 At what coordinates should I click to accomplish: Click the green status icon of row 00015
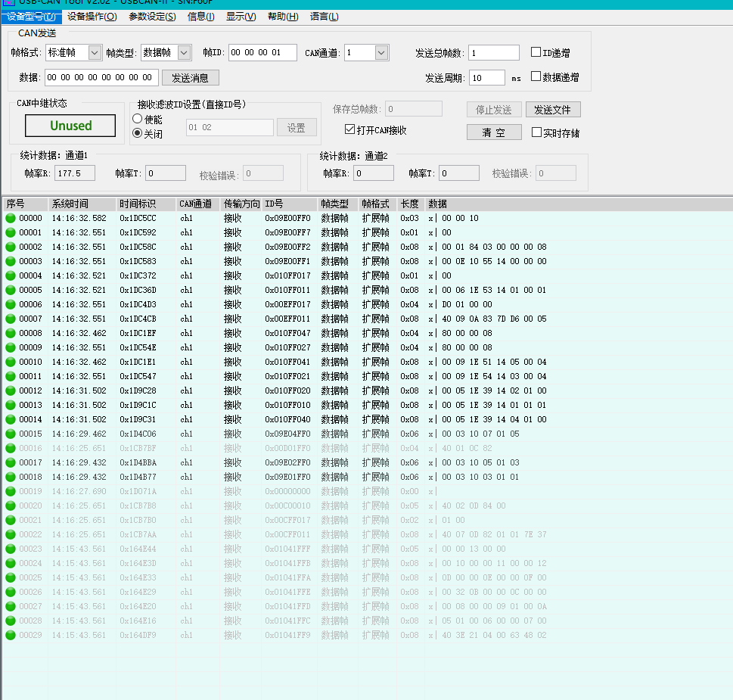coord(11,434)
